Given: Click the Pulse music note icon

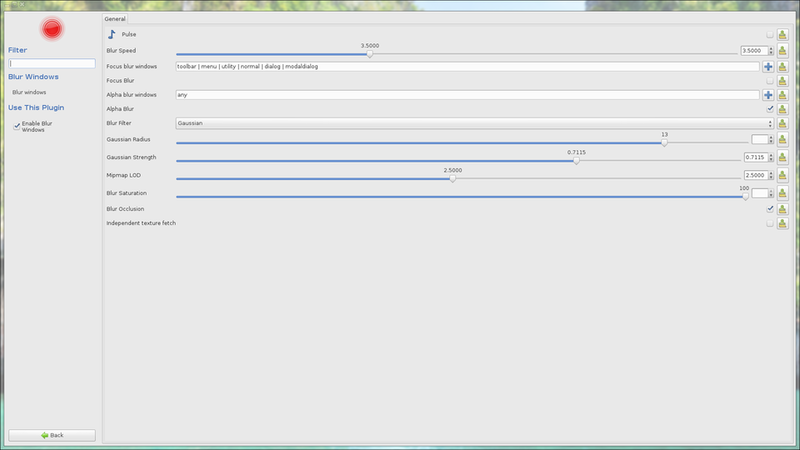Looking at the screenshot, I should [x=112, y=34].
